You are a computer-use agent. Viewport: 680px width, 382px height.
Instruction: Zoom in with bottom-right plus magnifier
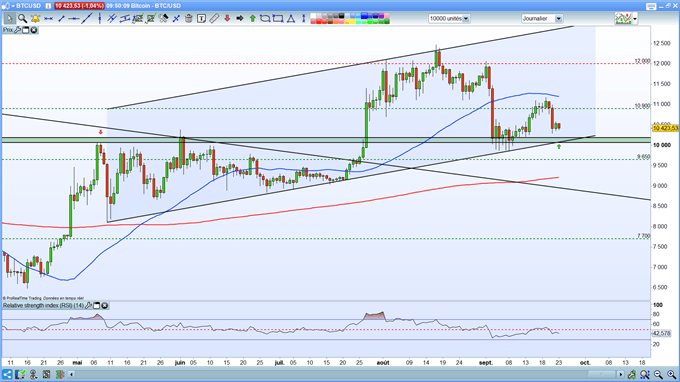click(x=672, y=374)
